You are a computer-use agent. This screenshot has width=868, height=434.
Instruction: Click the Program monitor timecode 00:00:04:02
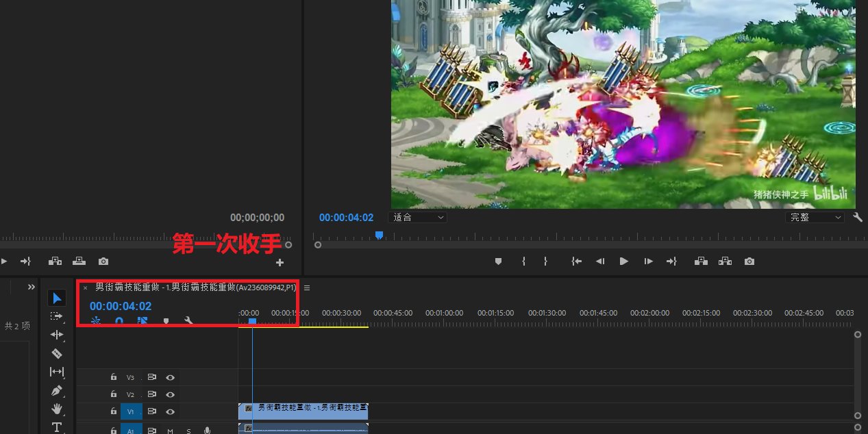pyautogui.click(x=347, y=218)
